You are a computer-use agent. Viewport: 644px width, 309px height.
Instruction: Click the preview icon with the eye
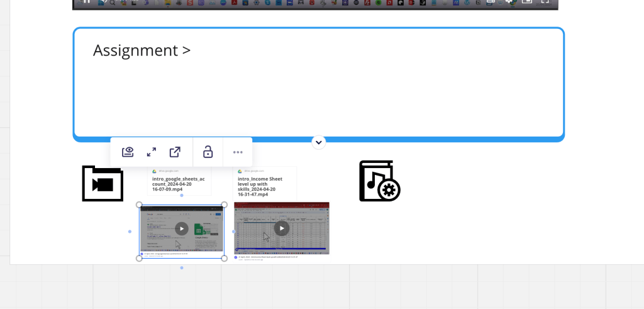[x=128, y=152]
